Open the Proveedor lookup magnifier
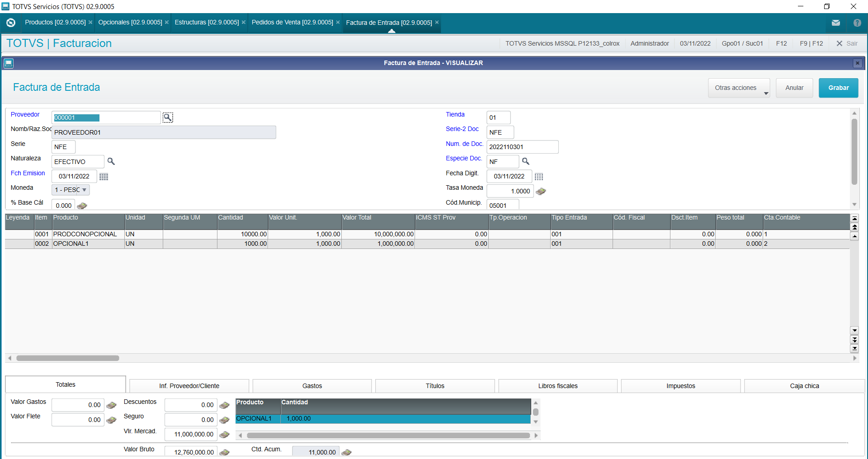Viewport: 868px width, 459px height. tap(168, 117)
